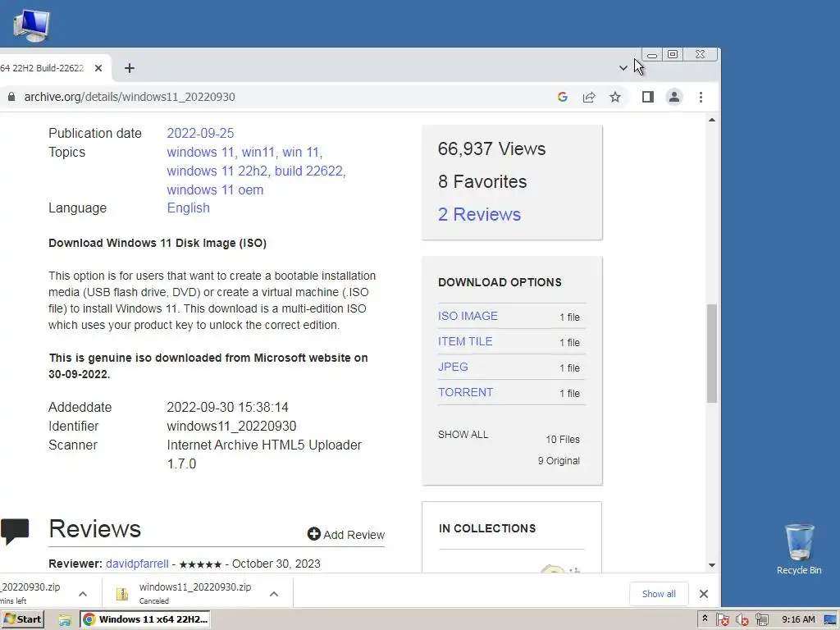Open Chrome three-dot menu
Image resolution: width=840 pixels, height=630 pixels.
701,97
